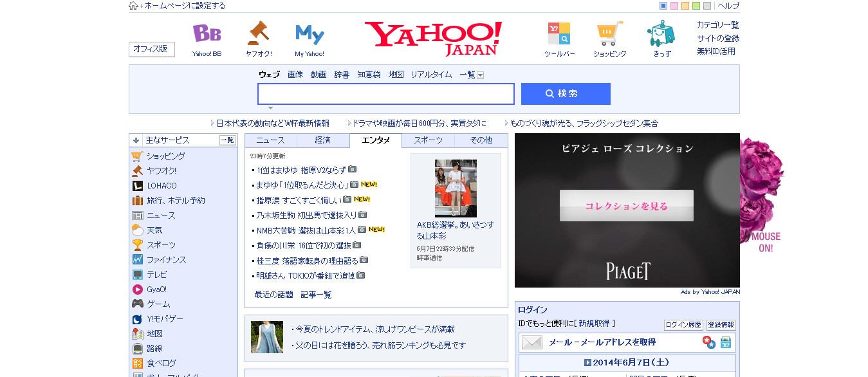
Task: Select the その他 tab
Action: click(481, 140)
